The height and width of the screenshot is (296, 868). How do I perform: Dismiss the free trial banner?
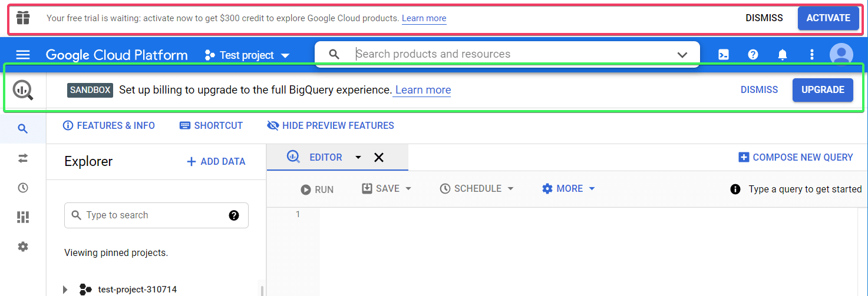[764, 18]
